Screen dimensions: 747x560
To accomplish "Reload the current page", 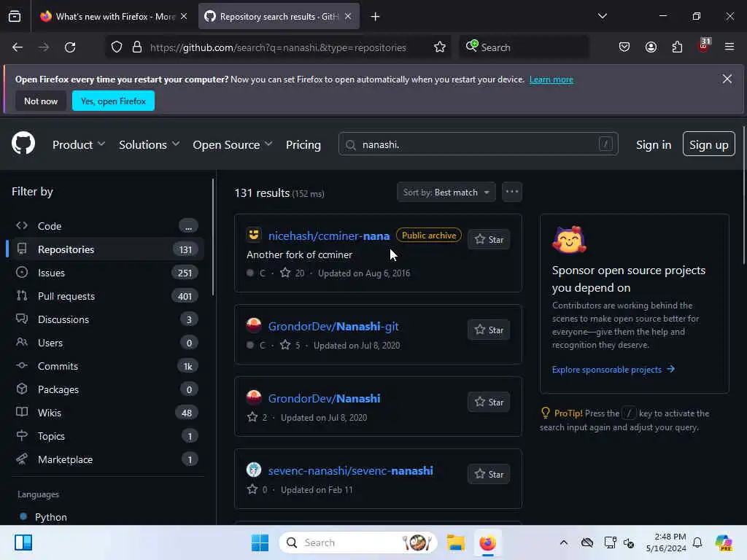I will click(70, 47).
